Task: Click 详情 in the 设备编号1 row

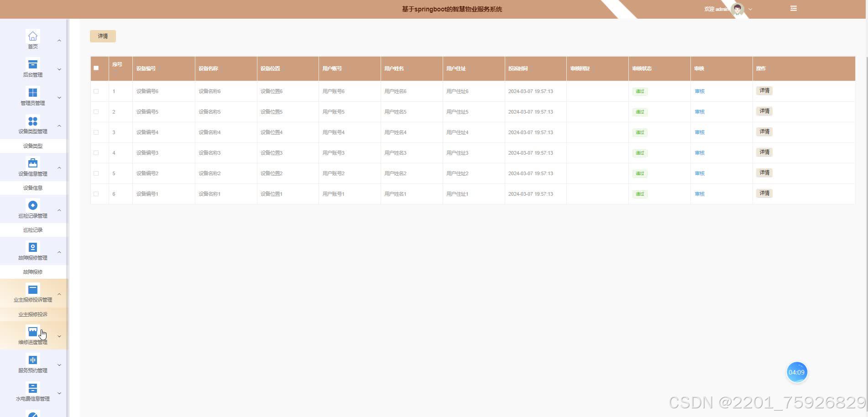Action: [x=764, y=193]
